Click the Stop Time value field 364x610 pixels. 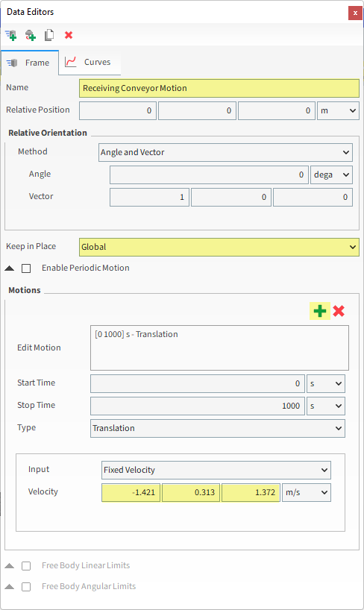pos(198,406)
